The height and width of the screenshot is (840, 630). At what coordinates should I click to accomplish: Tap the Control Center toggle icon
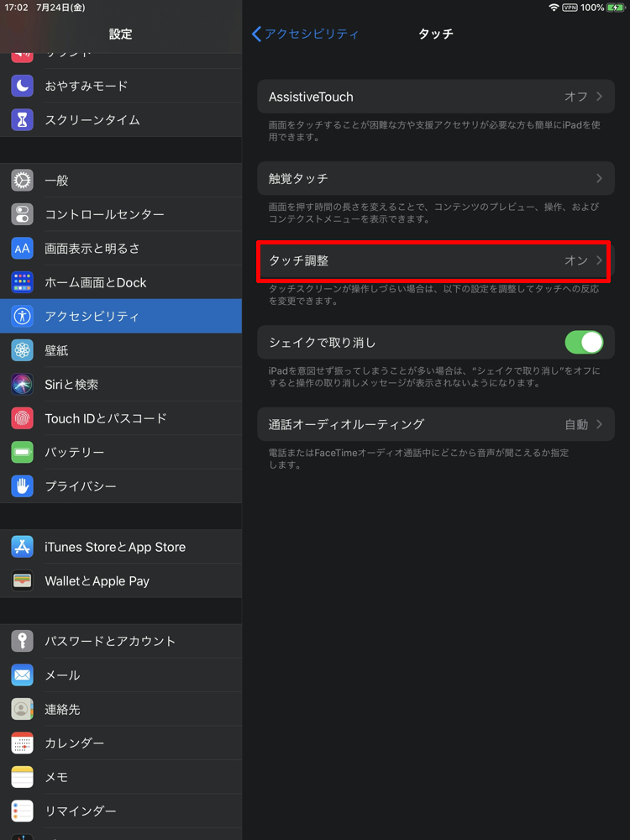22,214
